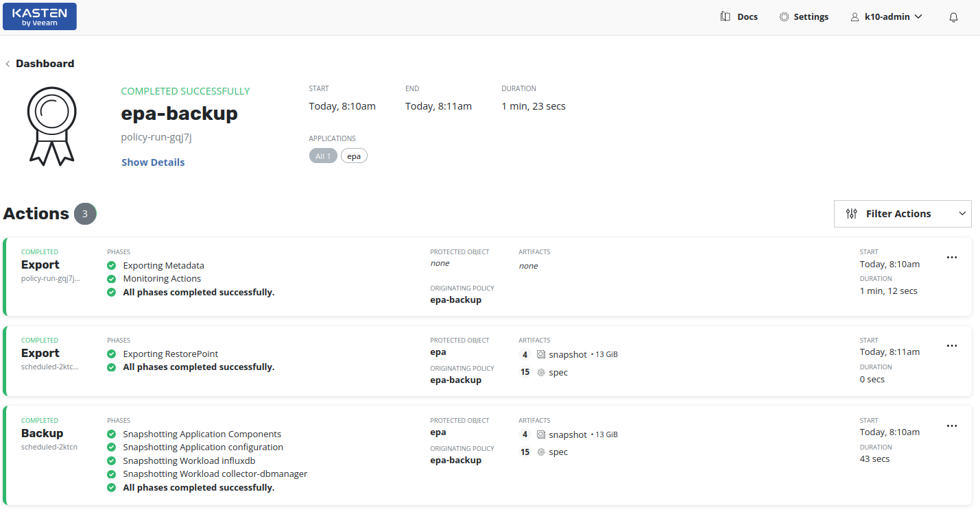Click the epa-backup policy title

click(180, 114)
